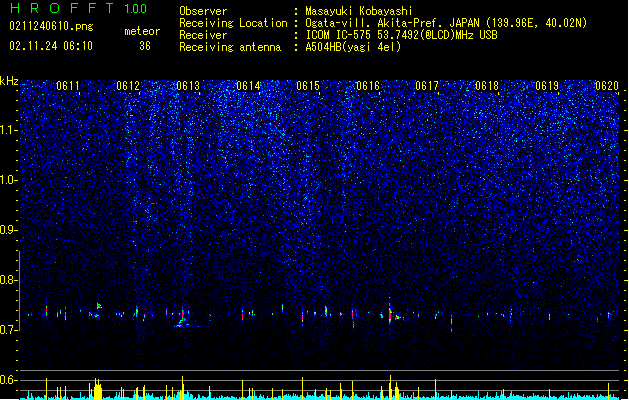Click the timestamp 02.11.24 06:10
629x400 pixels.
pyautogui.click(x=51, y=46)
